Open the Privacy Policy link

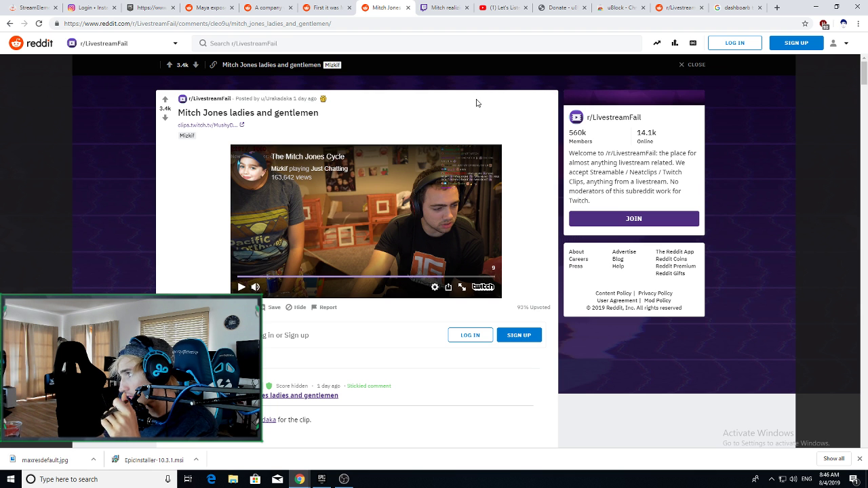coord(655,293)
